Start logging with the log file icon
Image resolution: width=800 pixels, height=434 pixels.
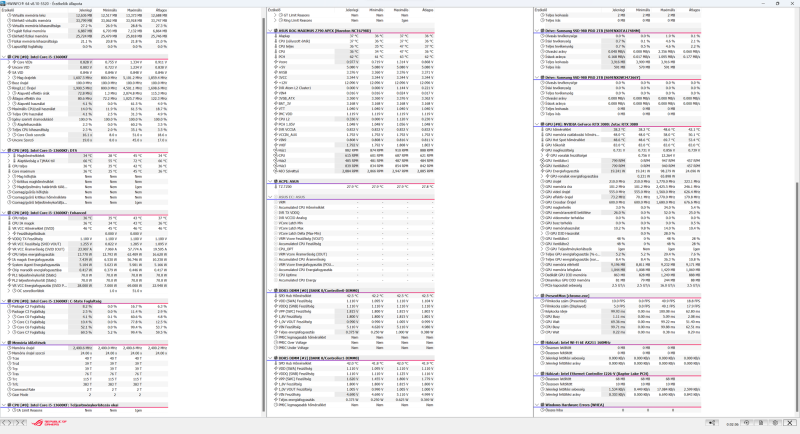click(761, 423)
